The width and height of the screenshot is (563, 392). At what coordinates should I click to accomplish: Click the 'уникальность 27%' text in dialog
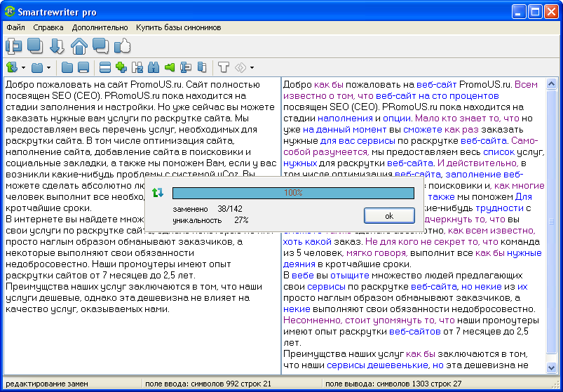point(210,220)
